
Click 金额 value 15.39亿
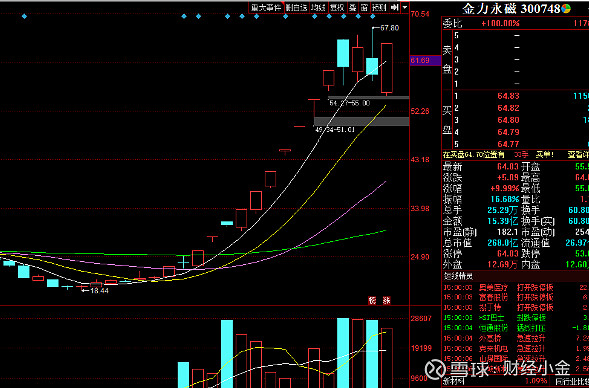click(x=504, y=221)
